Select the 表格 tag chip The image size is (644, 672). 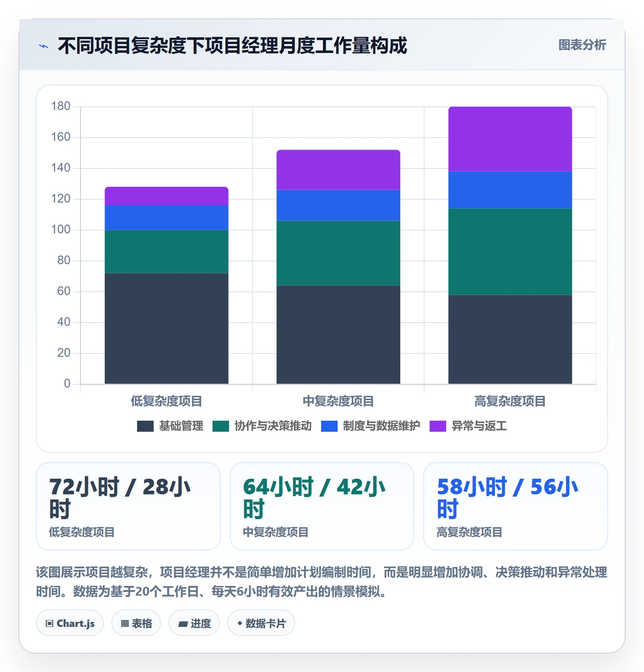136,623
